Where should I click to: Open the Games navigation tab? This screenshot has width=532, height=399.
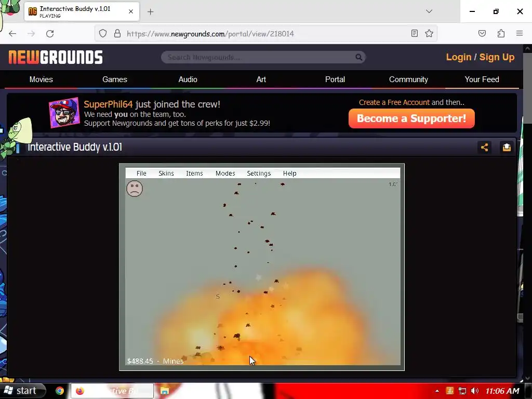115,79
